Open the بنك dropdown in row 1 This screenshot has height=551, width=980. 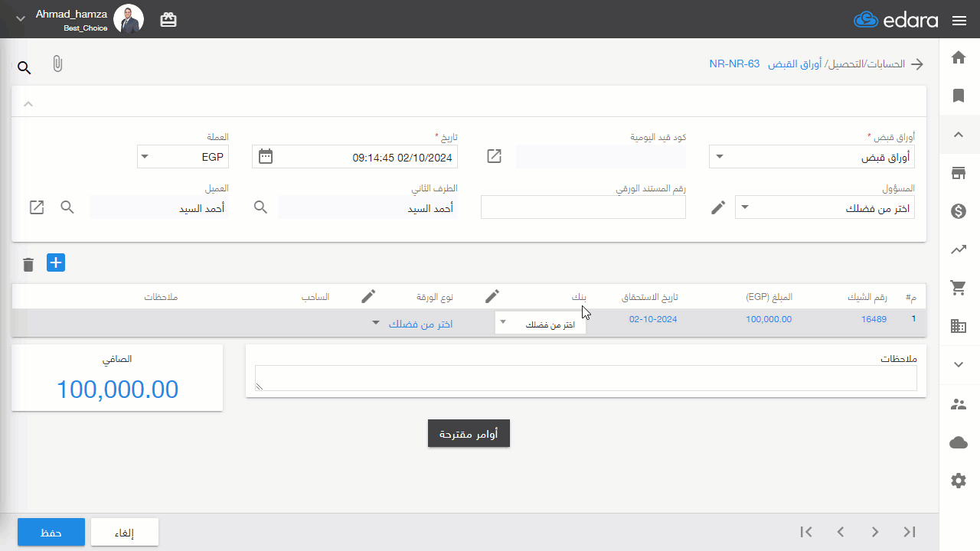point(541,323)
